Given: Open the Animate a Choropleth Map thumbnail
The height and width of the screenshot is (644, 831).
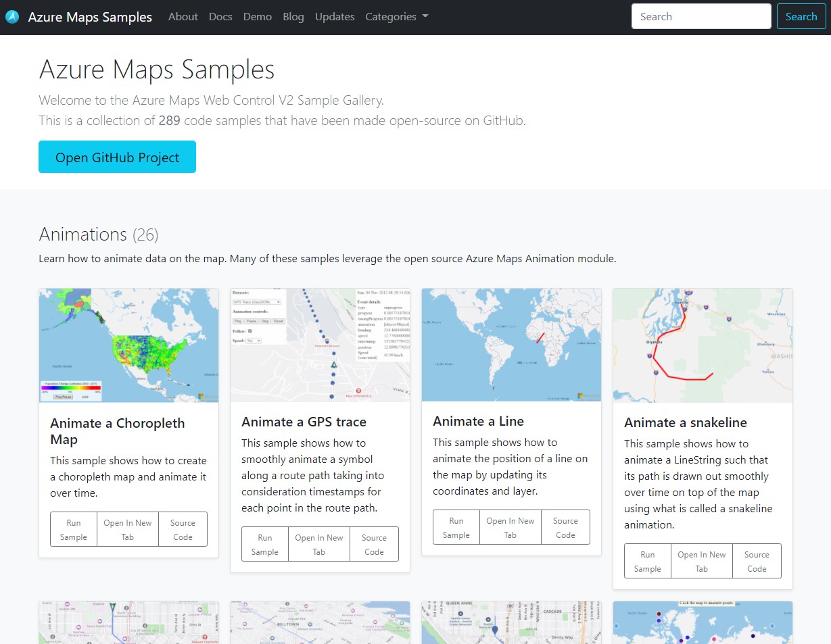Looking at the screenshot, I should pyautogui.click(x=128, y=345).
